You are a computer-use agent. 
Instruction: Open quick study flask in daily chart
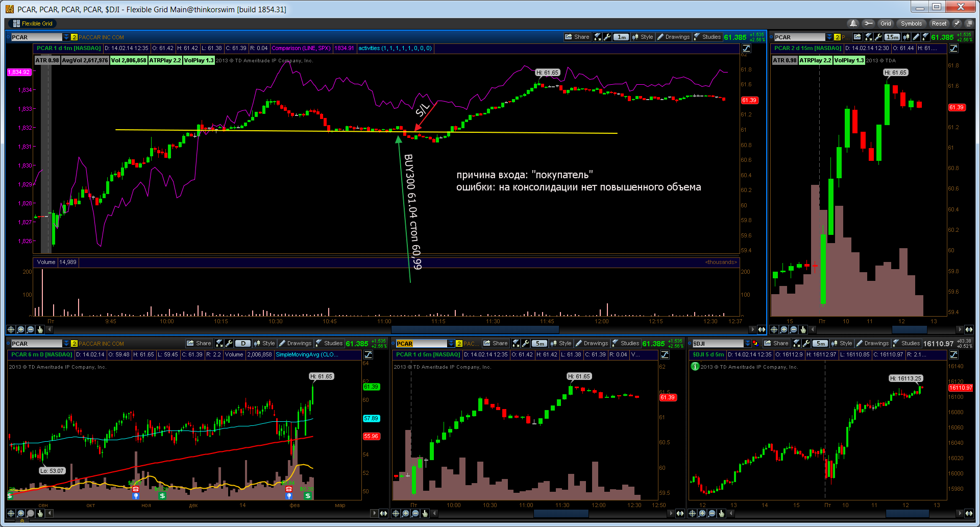click(x=219, y=343)
